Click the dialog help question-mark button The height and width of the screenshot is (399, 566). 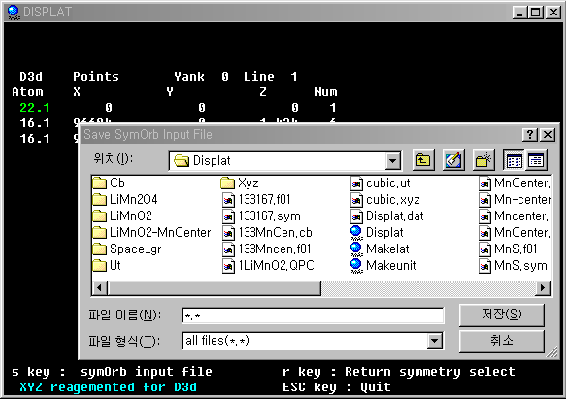[x=530, y=135]
